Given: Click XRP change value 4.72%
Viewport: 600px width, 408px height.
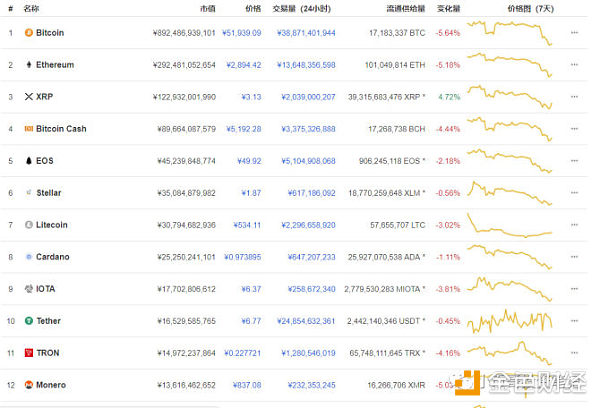Looking at the screenshot, I should click(x=449, y=97).
